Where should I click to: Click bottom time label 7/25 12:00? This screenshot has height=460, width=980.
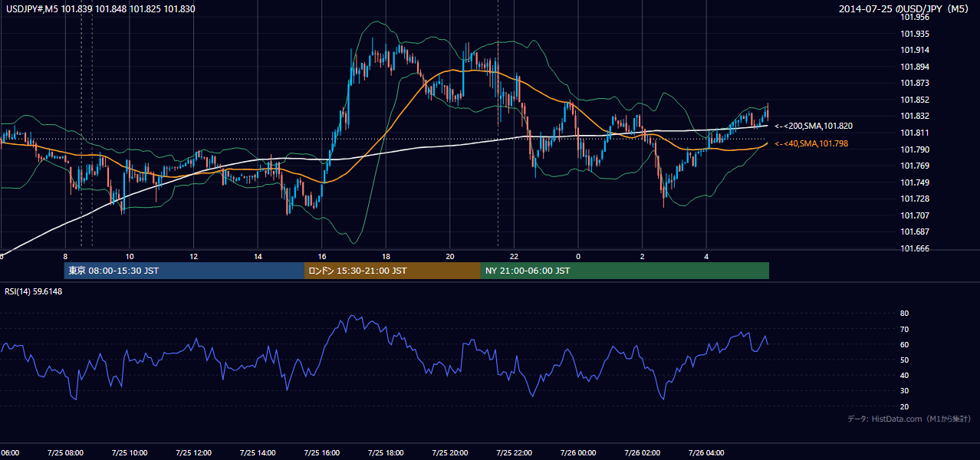pyautogui.click(x=193, y=452)
